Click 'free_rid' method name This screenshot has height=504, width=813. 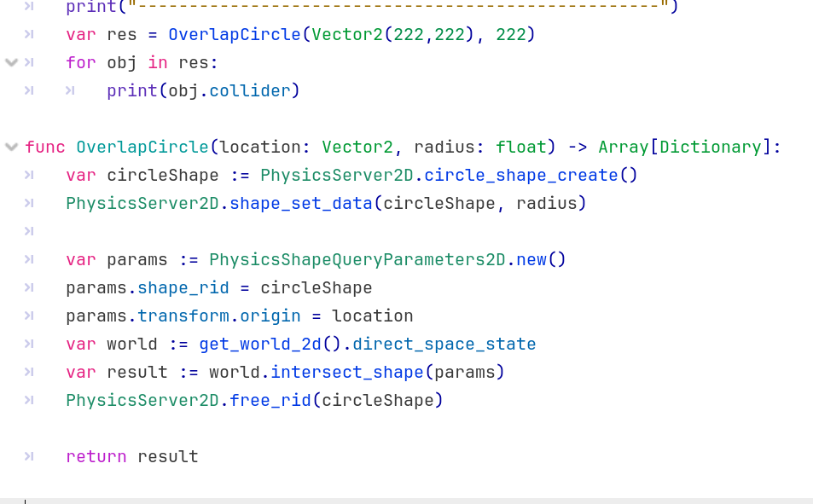click(x=270, y=400)
